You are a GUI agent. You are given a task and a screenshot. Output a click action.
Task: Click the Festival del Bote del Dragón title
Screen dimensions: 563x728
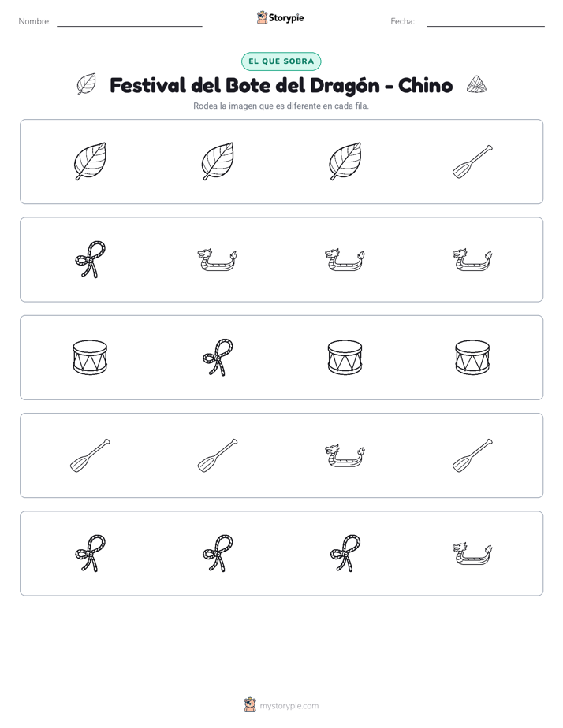[281, 85]
